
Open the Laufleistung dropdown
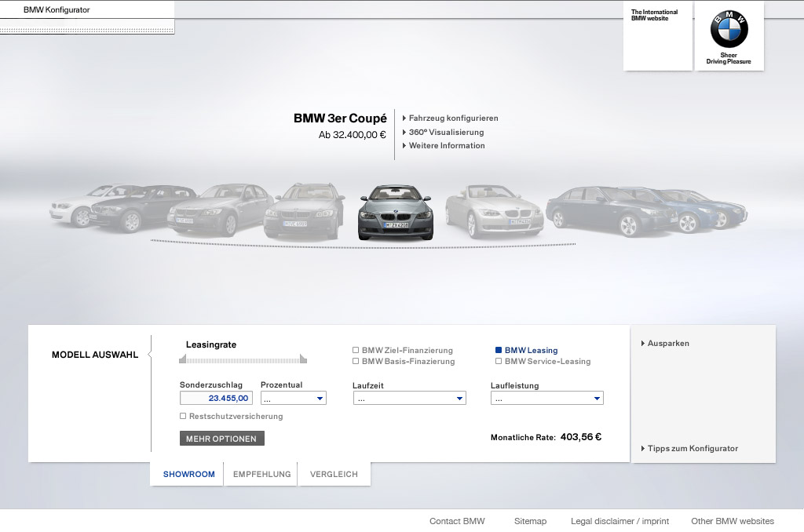547,399
